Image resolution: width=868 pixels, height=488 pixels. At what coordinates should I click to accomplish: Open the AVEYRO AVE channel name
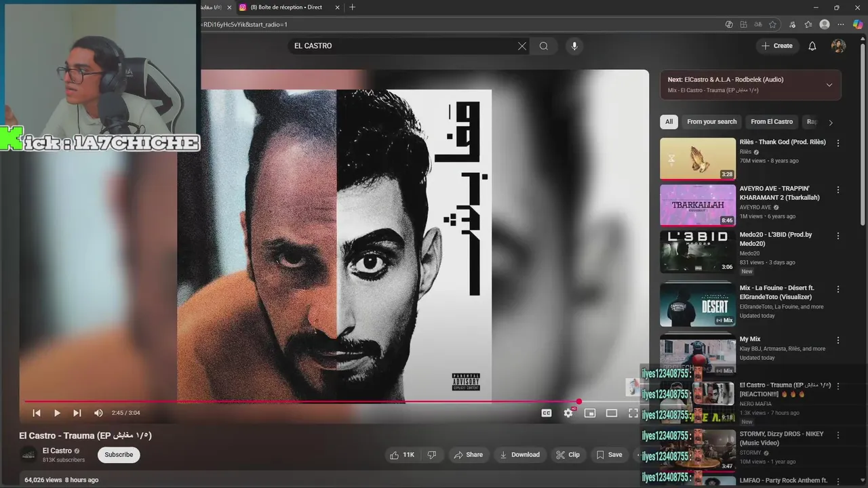pos(755,207)
